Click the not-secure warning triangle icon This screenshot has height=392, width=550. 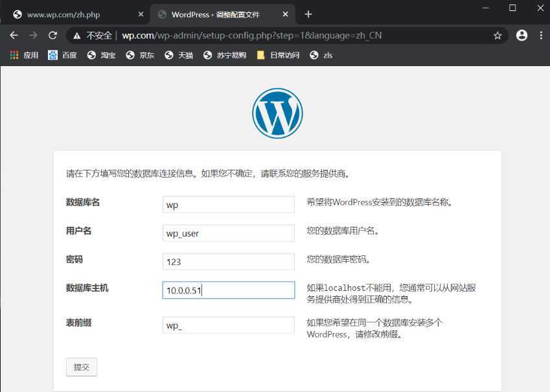(77, 36)
